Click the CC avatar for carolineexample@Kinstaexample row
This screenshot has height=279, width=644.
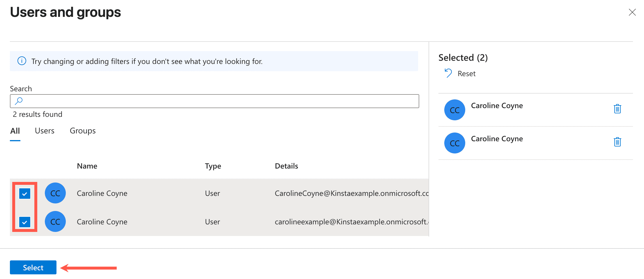click(x=55, y=221)
